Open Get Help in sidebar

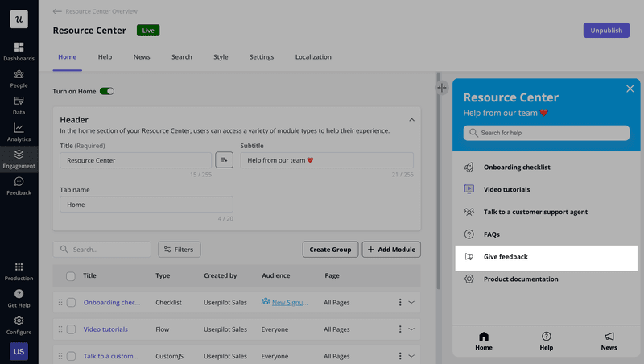[19, 298]
